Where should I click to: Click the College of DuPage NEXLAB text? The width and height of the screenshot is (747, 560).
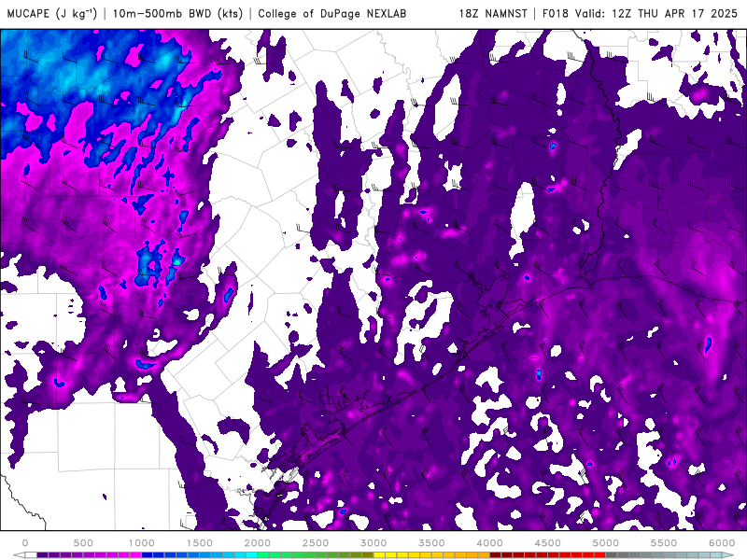point(332,13)
